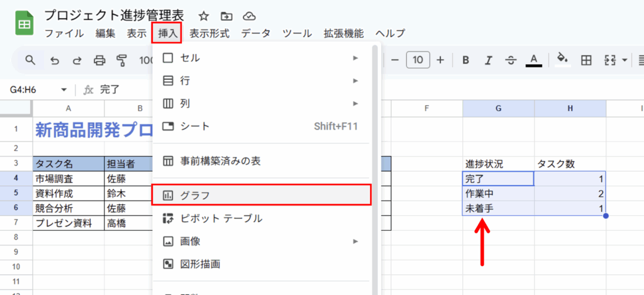The width and height of the screenshot is (644, 295).
Task: Click cell containing 作業中
Action: (498, 194)
